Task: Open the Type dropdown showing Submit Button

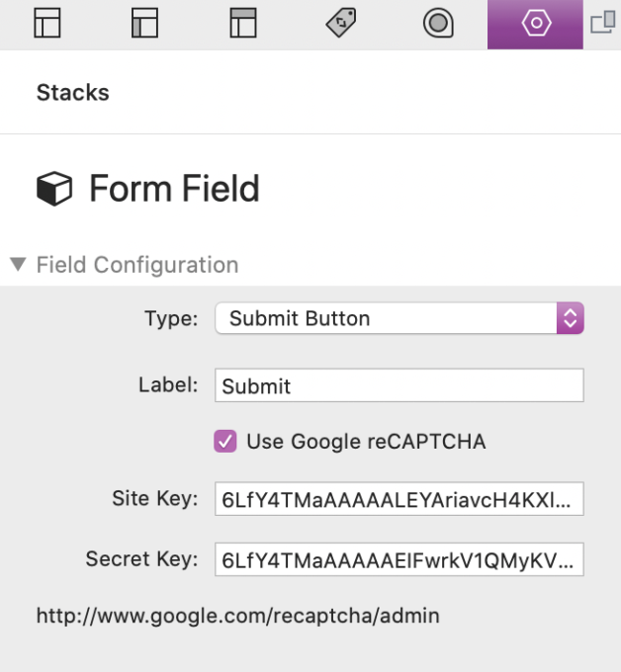Action: [x=386, y=318]
